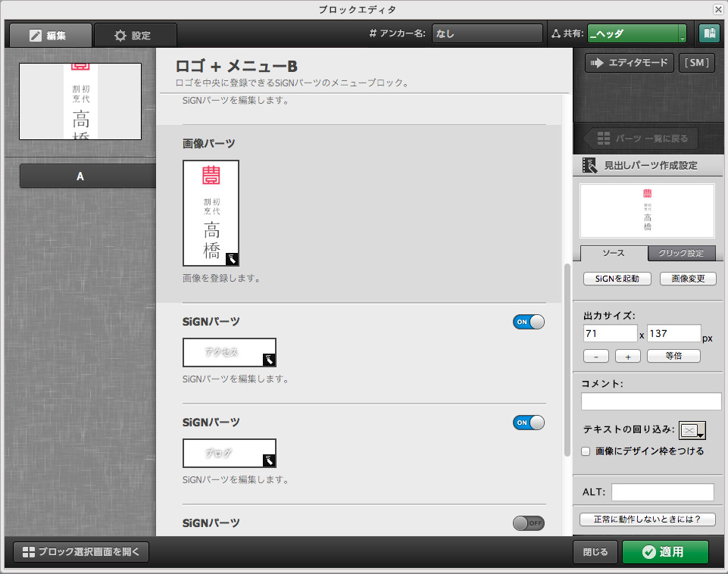Click the コメント input field
Viewport: 728px width, 574px height.
coord(651,401)
